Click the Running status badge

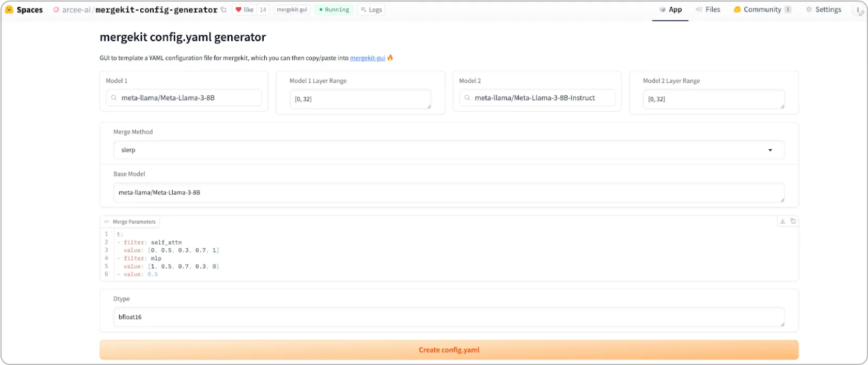[334, 9]
